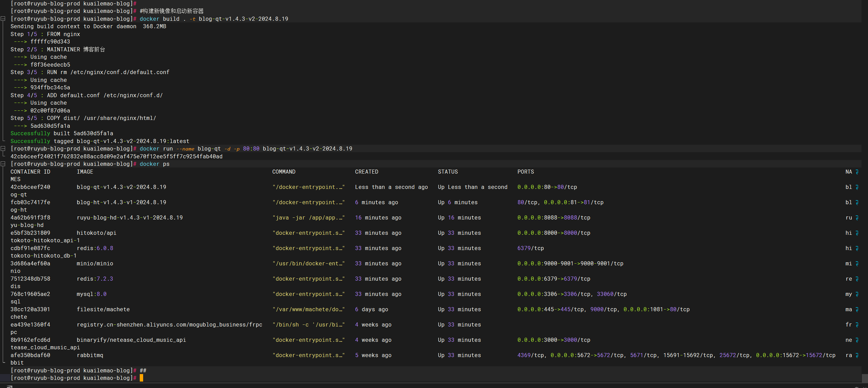This screenshot has width=868, height=388.
Task: Click 'Sending build context to Docker daemon' line
Action: click(88, 27)
